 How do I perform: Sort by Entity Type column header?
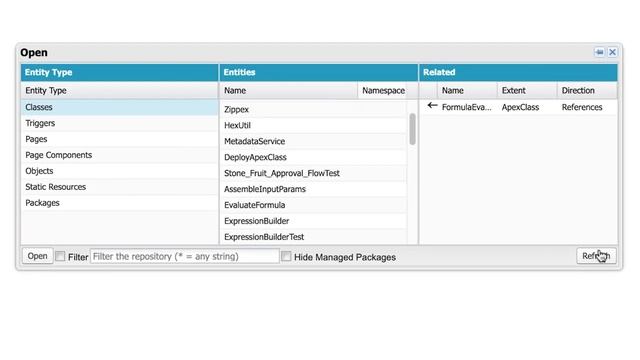pyautogui.click(x=119, y=90)
